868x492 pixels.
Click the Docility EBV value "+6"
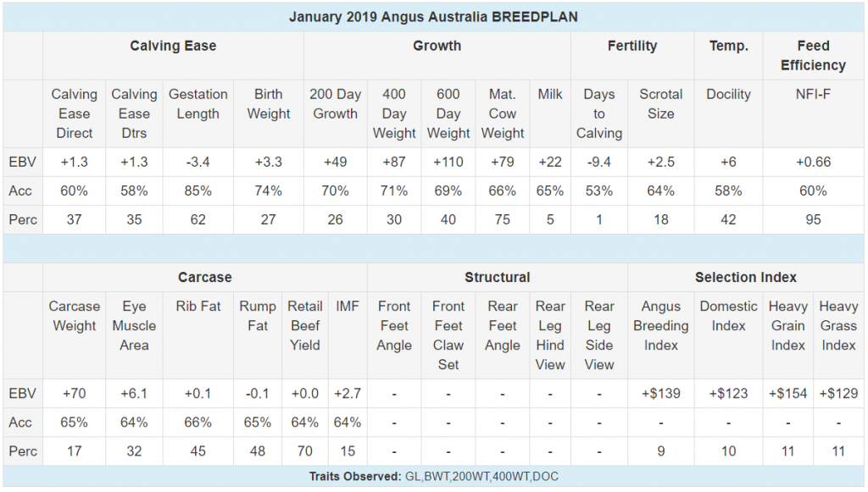coord(728,162)
